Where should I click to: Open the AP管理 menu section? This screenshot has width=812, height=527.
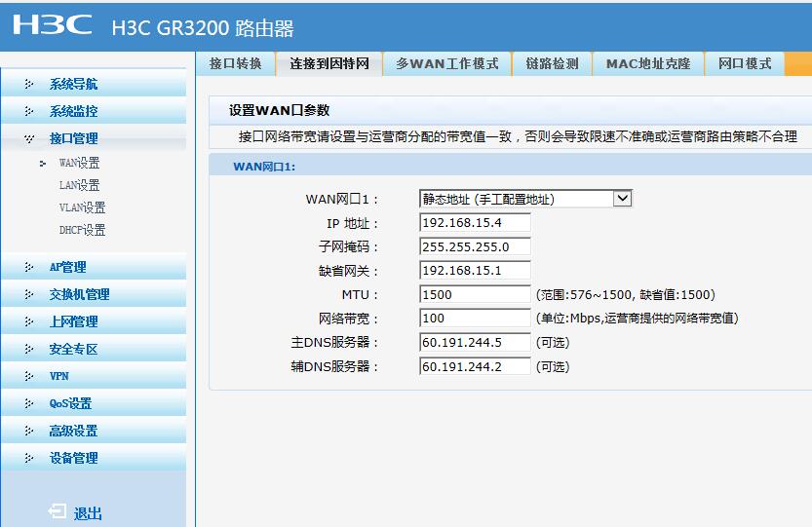(94, 267)
